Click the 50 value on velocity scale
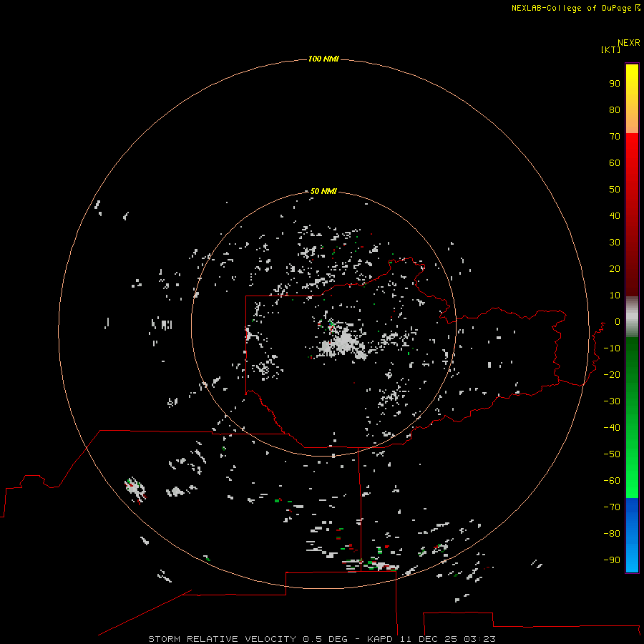 615,190
